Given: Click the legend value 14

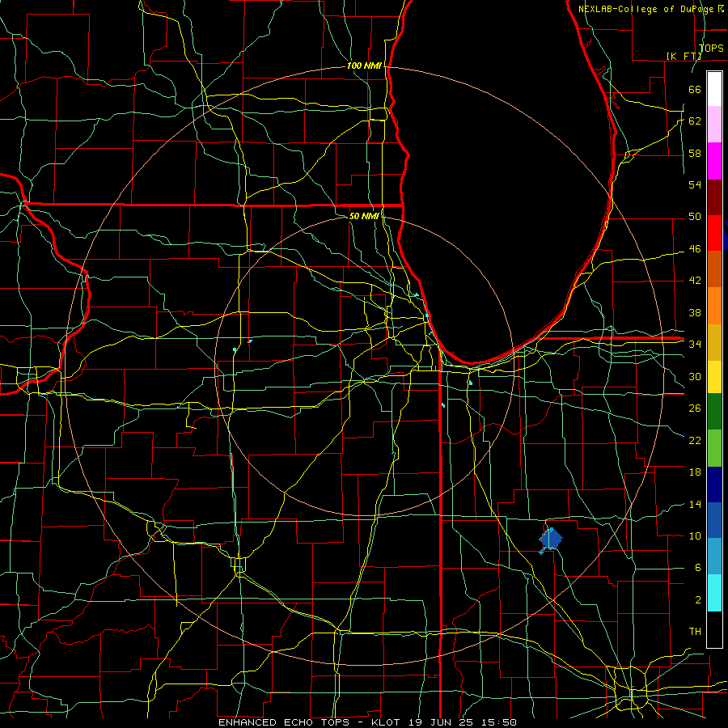Looking at the screenshot, I should coord(695,504).
